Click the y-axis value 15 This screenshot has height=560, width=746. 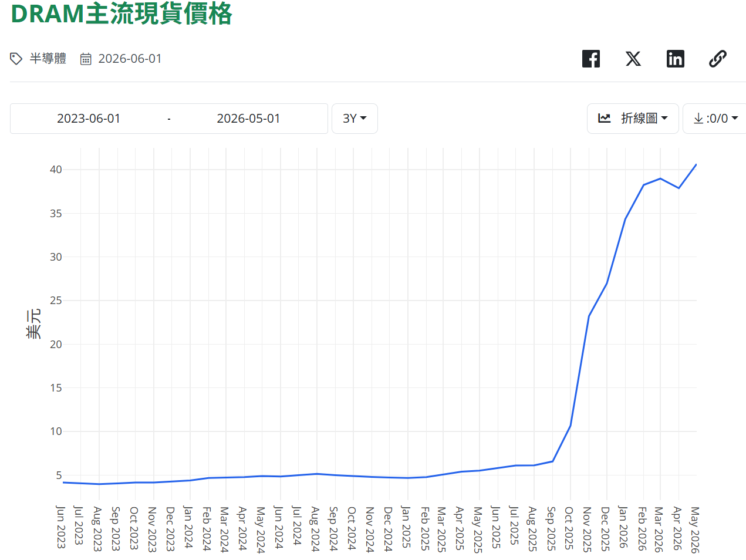(x=56, y=388)
